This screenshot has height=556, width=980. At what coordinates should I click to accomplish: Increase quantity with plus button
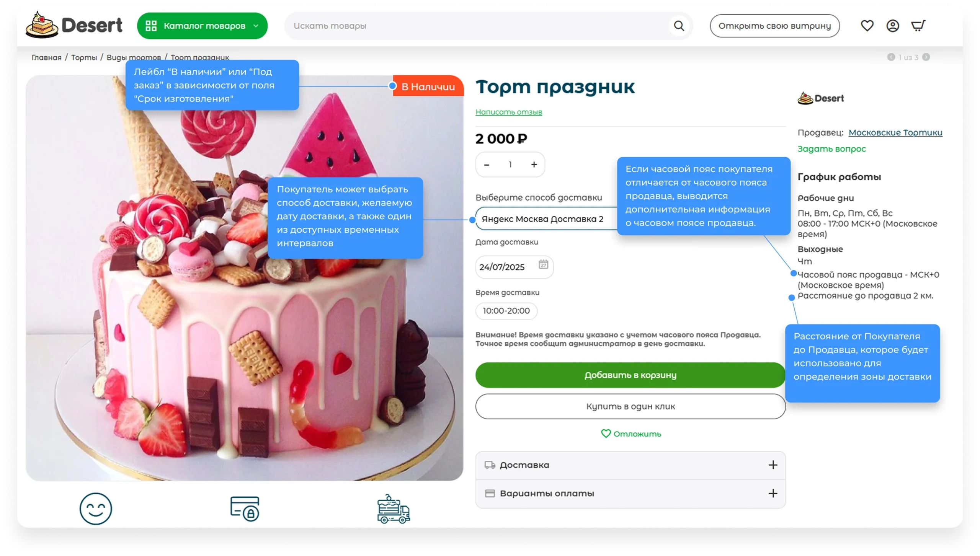coord(534,165)
